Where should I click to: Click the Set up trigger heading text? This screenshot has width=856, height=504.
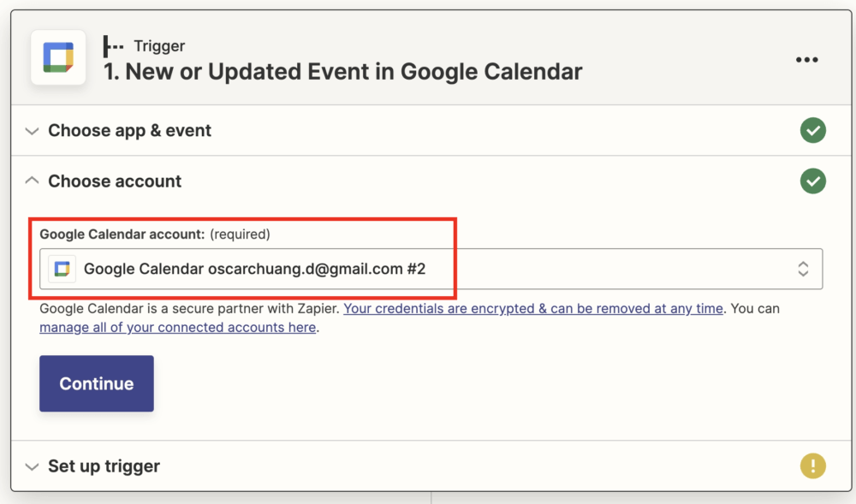pos(104,466)
